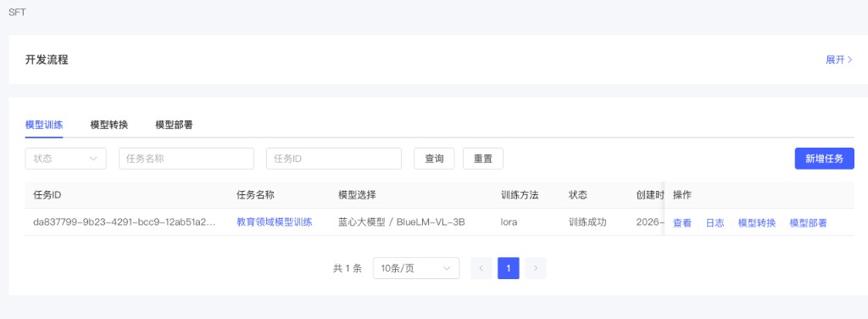Viewport: 868px width, 319px height.
Task: Click the SFT breadcrumb label
Action: (17, 12)
